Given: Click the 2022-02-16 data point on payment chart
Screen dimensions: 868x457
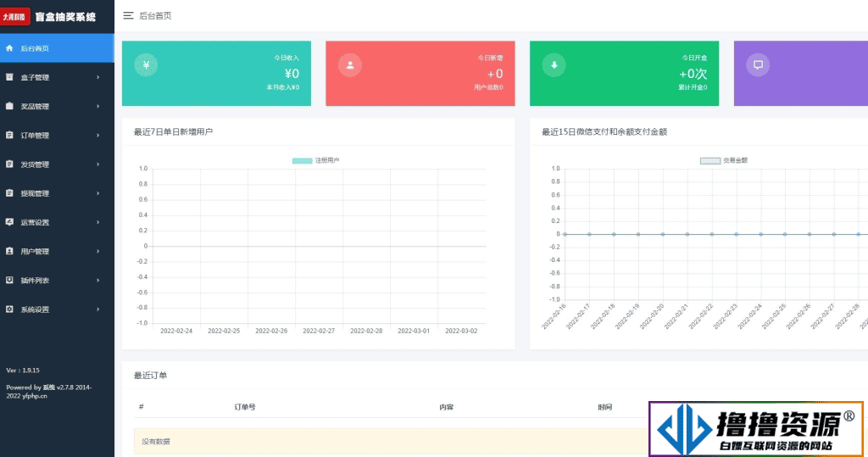Looking at the screenshot, I should click(x=565, y=234).
